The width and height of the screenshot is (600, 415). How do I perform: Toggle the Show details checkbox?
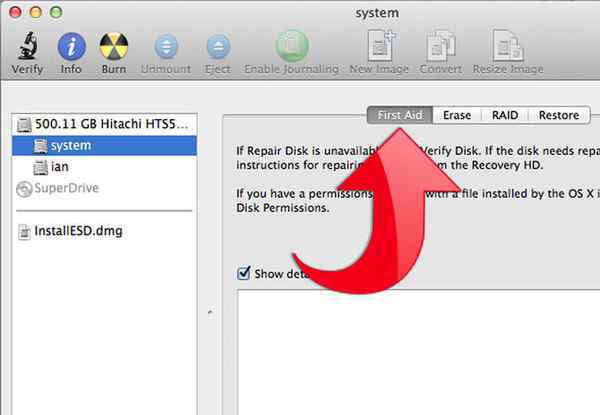[244, 273]
